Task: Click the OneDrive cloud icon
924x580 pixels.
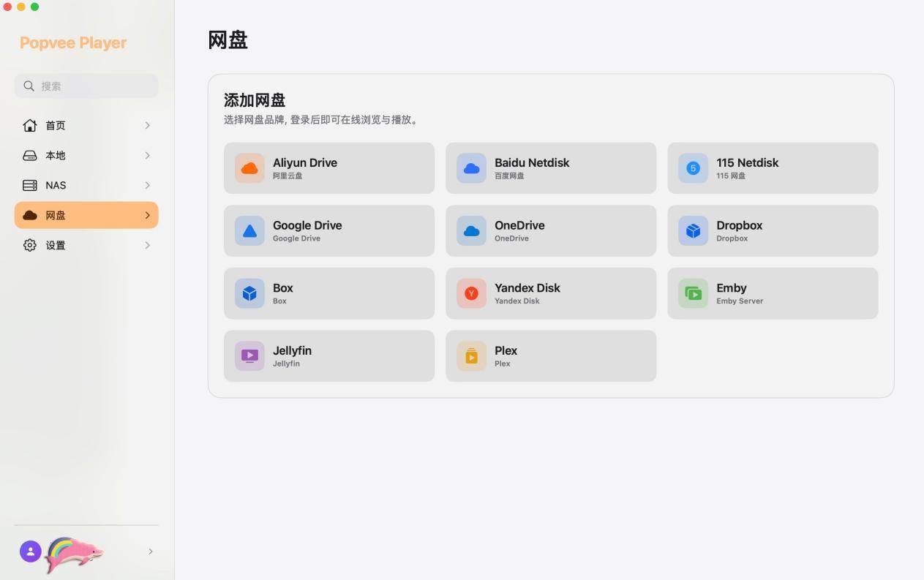Action: (x=471, y=231)
